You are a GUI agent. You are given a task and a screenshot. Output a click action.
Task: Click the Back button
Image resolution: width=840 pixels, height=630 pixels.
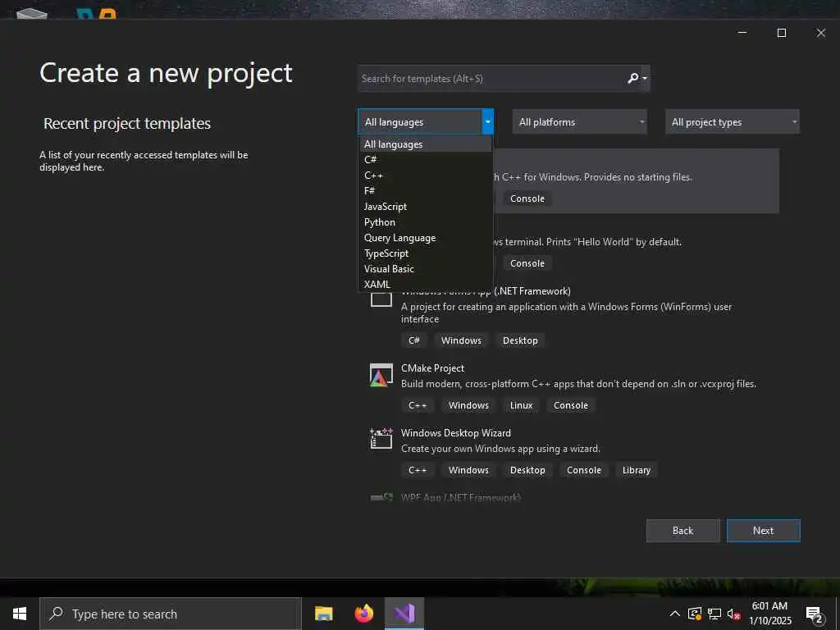683,531
